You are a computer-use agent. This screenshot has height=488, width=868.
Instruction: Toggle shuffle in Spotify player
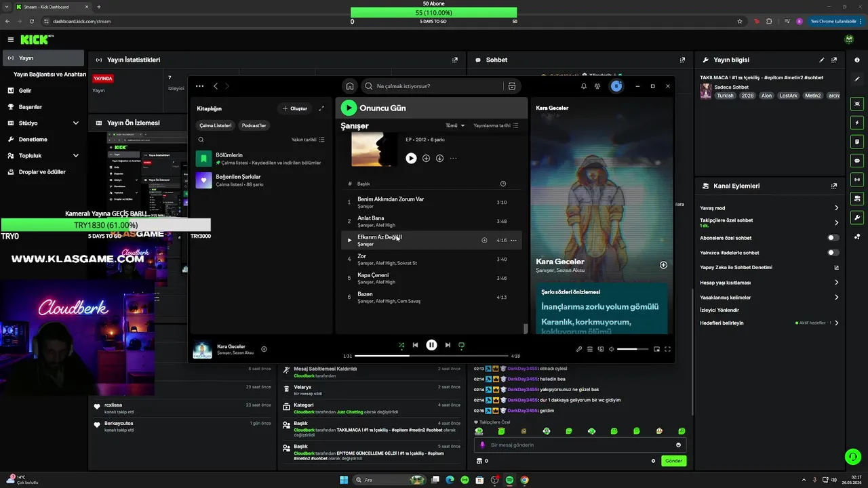(x=401, y=345)
